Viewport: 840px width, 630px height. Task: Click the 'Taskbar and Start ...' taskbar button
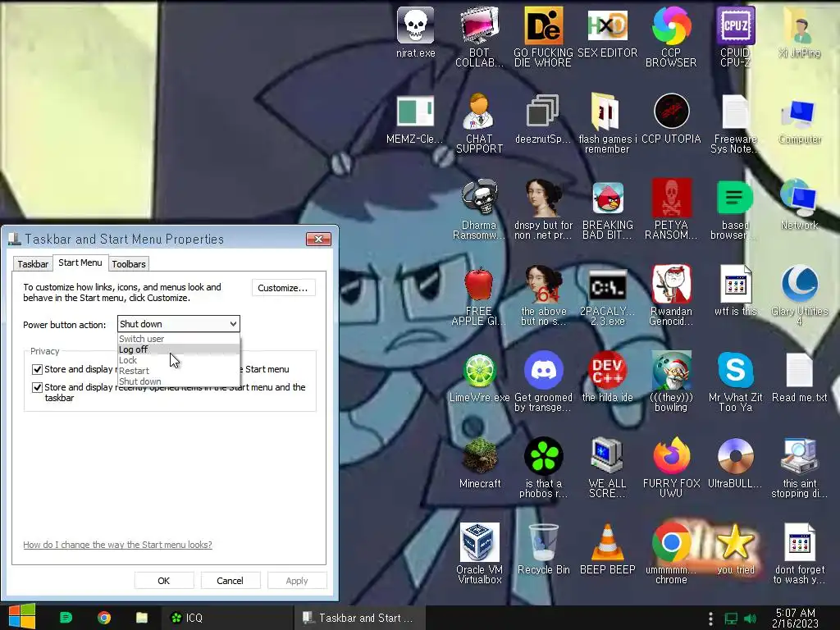[x=359, y=618]
